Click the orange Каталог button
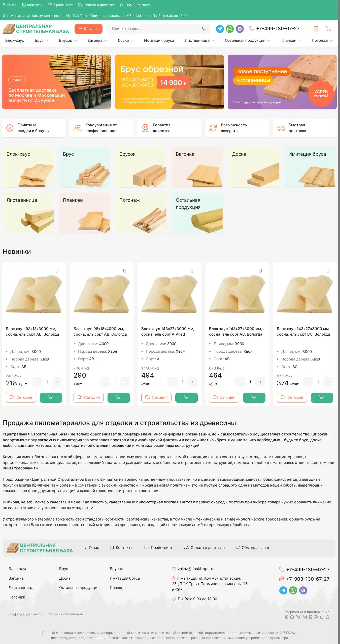 point(88,29)
